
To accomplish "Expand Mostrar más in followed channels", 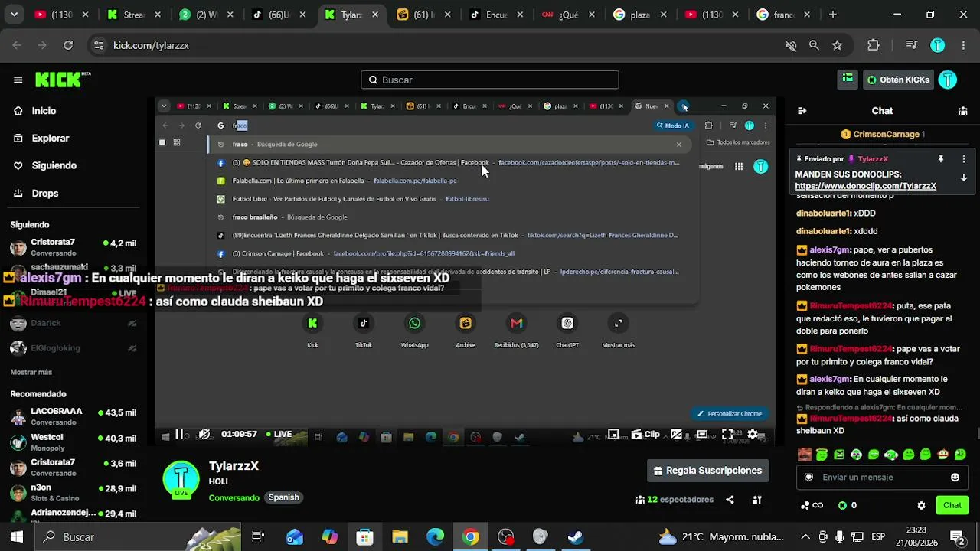I will 31,372.
